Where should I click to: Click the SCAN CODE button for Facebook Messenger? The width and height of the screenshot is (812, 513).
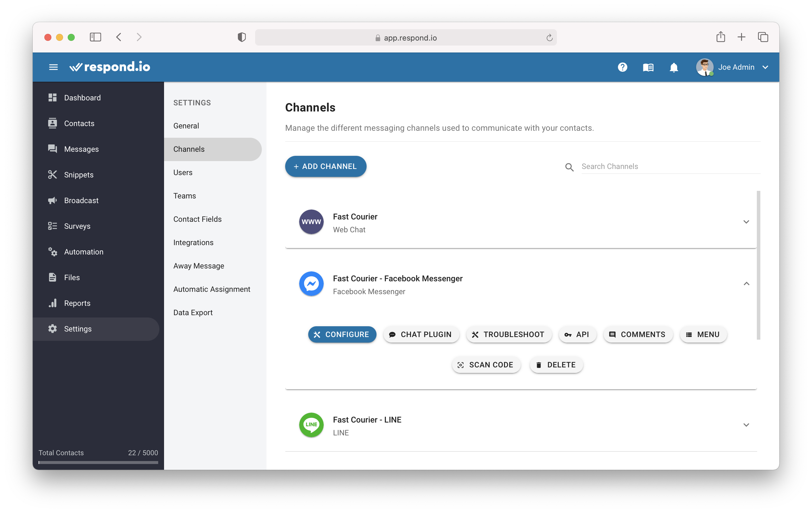tap(485, 364)
